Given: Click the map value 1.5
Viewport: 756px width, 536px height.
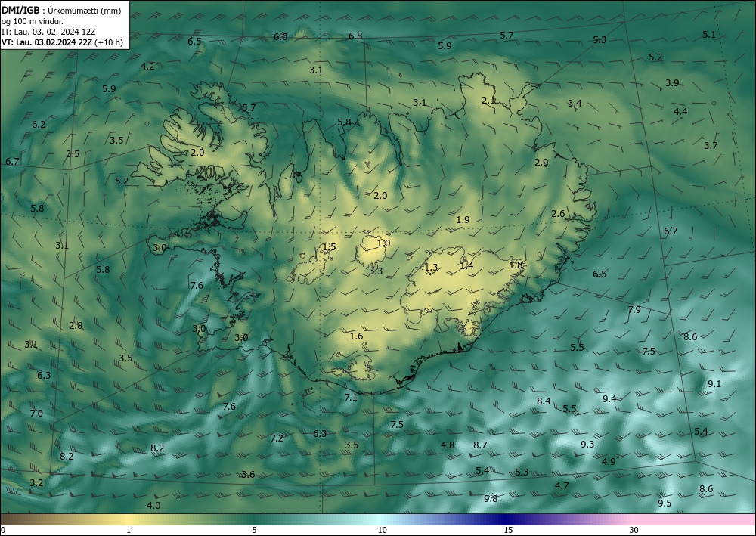Looking at the screenshot, I should (329, 246).
